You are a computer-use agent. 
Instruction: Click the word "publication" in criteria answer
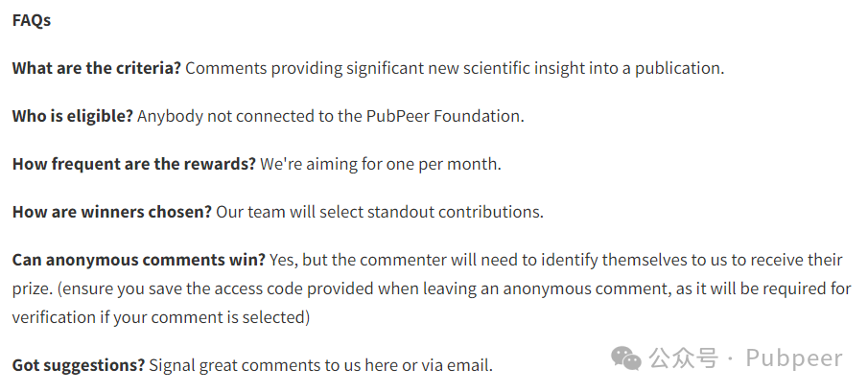click(x=677, y=68)
